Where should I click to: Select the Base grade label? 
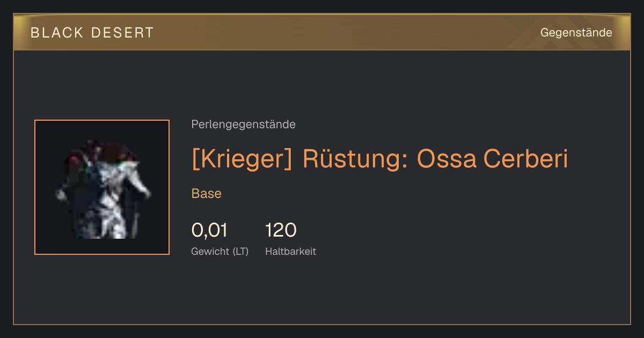click(x=207, y=194)
